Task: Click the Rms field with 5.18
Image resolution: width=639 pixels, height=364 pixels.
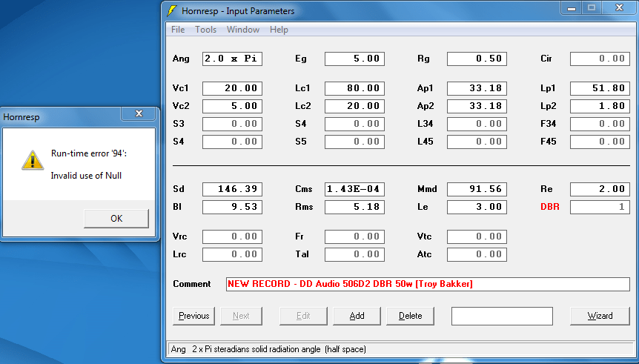Action: (354, 207)
